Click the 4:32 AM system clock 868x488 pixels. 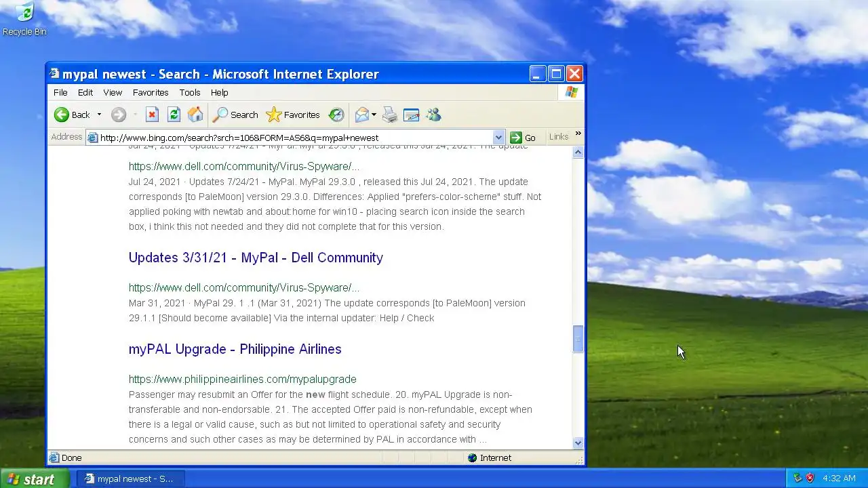pyautogui.click(x=839, y=479)
